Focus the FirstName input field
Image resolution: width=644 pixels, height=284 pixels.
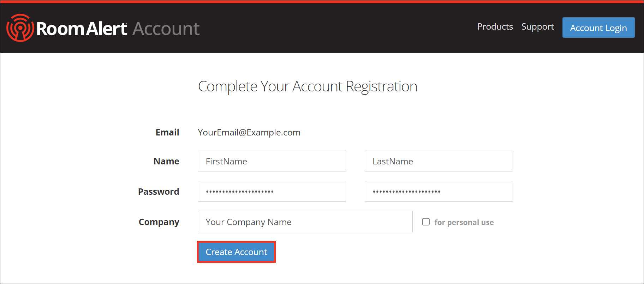pyautogui.click(x=272, y=161)
